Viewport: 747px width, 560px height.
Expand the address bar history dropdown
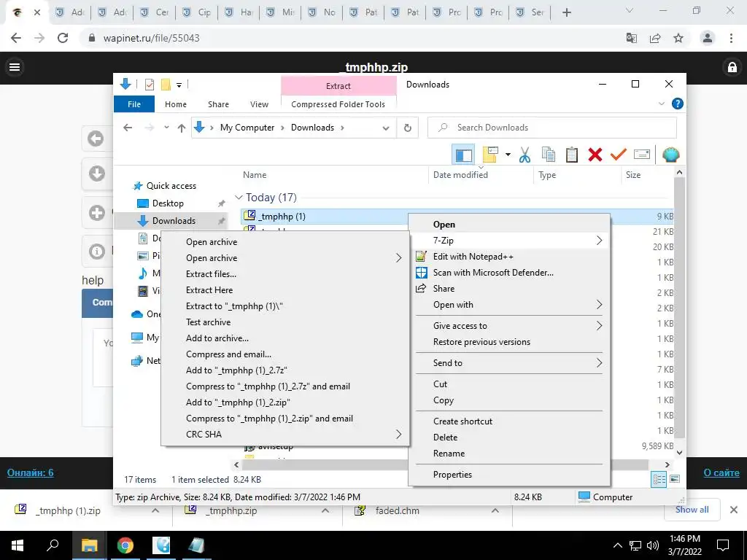tap(386, 128)
